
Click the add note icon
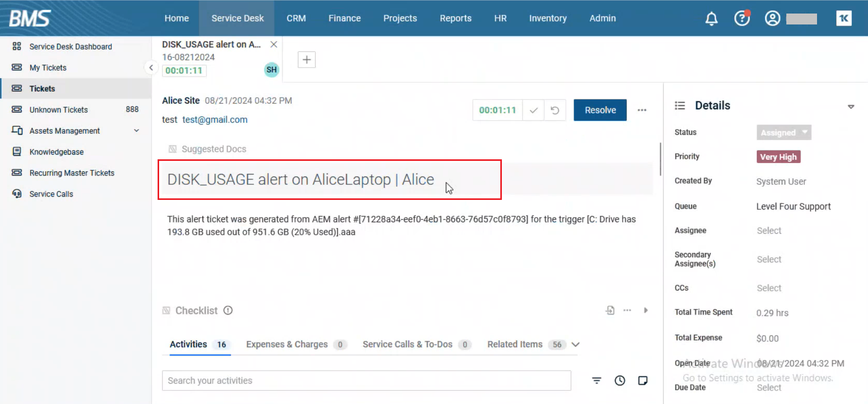coord(643,381)
